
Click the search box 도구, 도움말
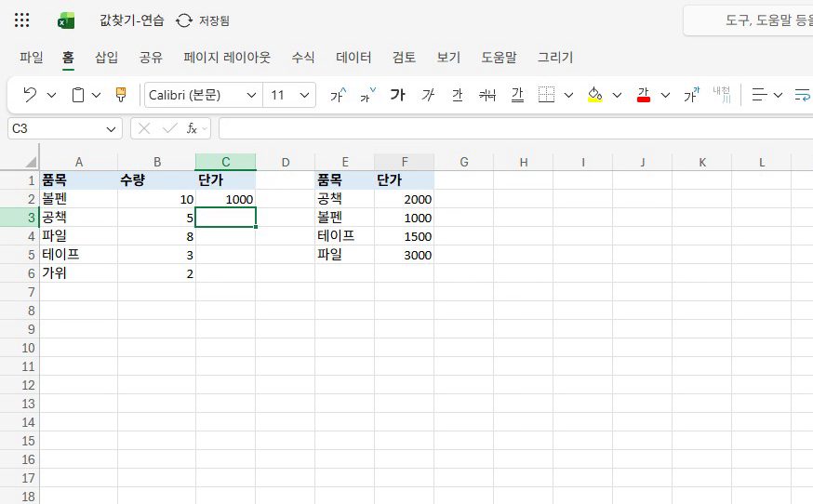(x=748, y=20)
